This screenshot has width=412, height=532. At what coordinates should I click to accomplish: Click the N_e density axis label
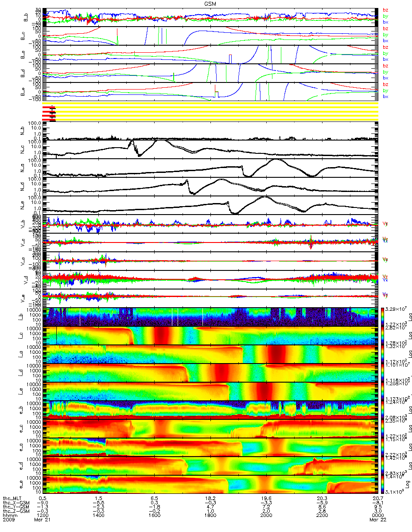coord(23,206)
